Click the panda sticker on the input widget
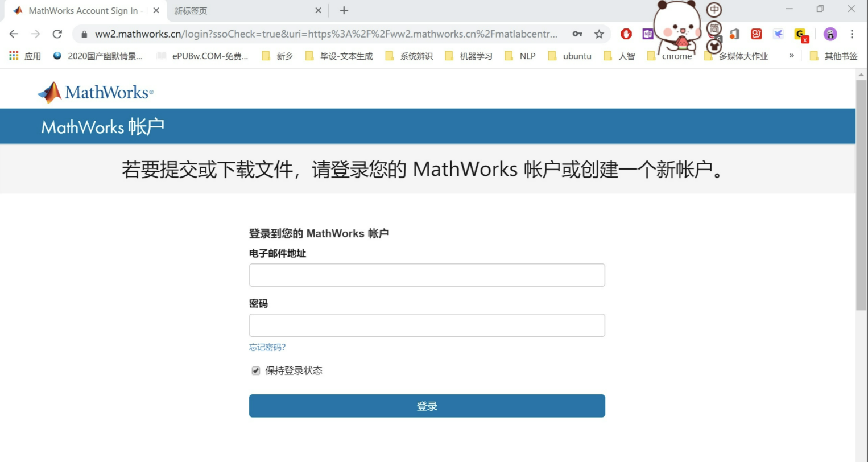 pos(677,27)
